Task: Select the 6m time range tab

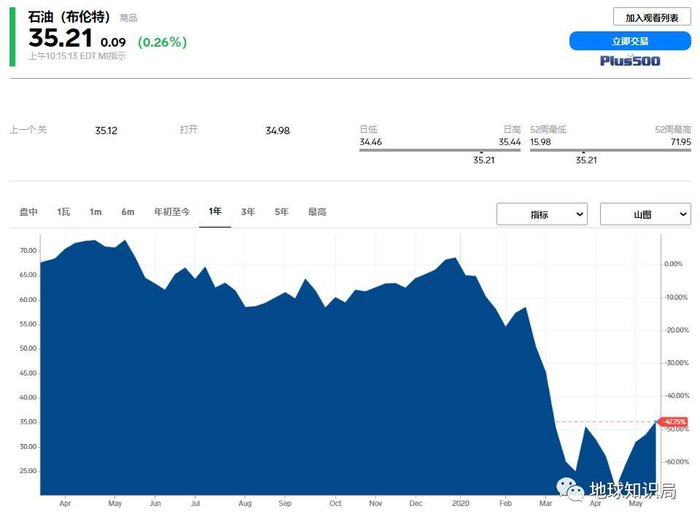Action: [128, 212]
